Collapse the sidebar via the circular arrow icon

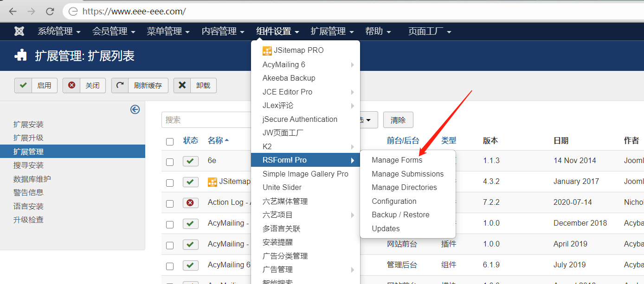click(135, 110)
